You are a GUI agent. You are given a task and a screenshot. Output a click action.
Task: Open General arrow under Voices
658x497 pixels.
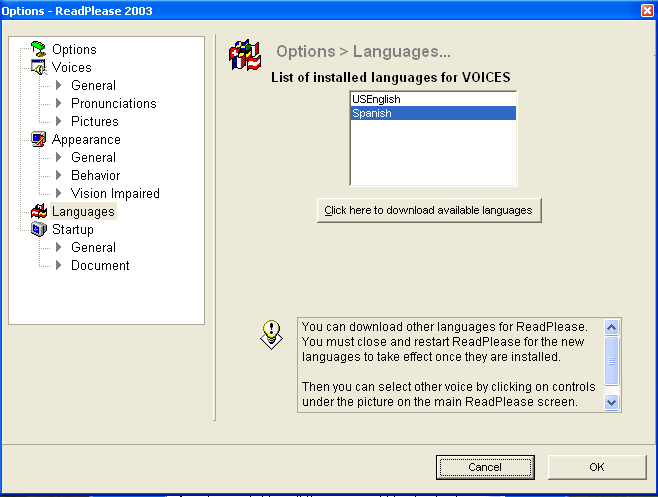point(59,85)
